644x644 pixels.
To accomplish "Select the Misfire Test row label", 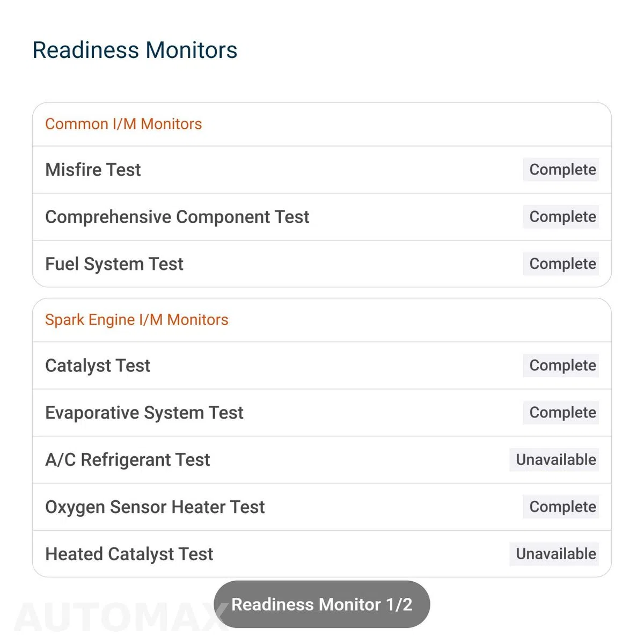I will (93, 170).
